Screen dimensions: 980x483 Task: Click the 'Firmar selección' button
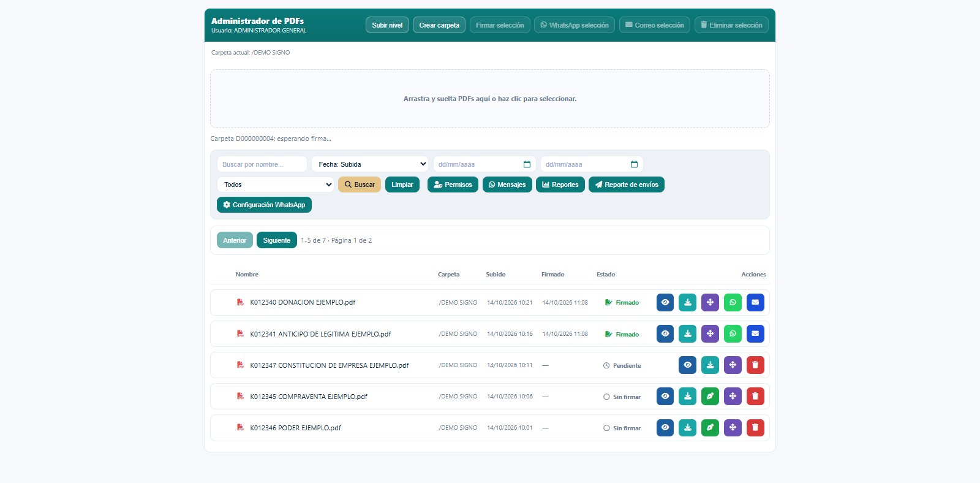[x=500, y=25]
